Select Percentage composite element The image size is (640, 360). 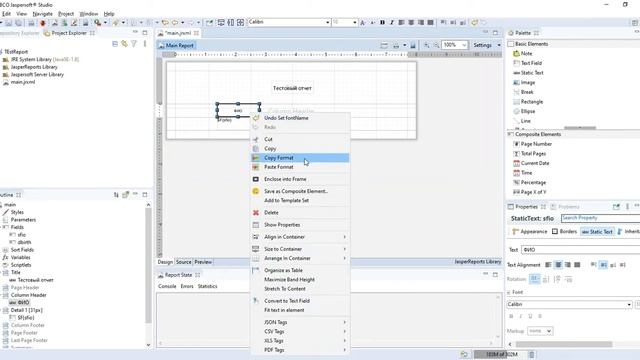pos(529,182)
